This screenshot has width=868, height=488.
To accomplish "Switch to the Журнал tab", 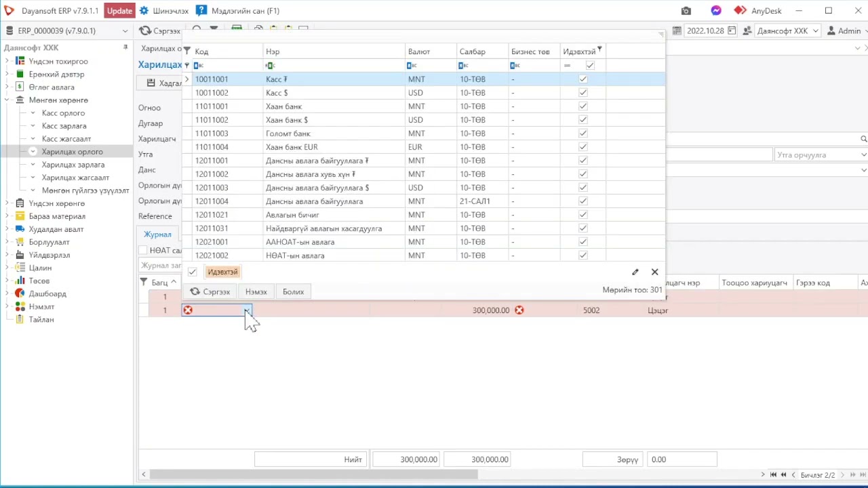I will tap(157, 235).
